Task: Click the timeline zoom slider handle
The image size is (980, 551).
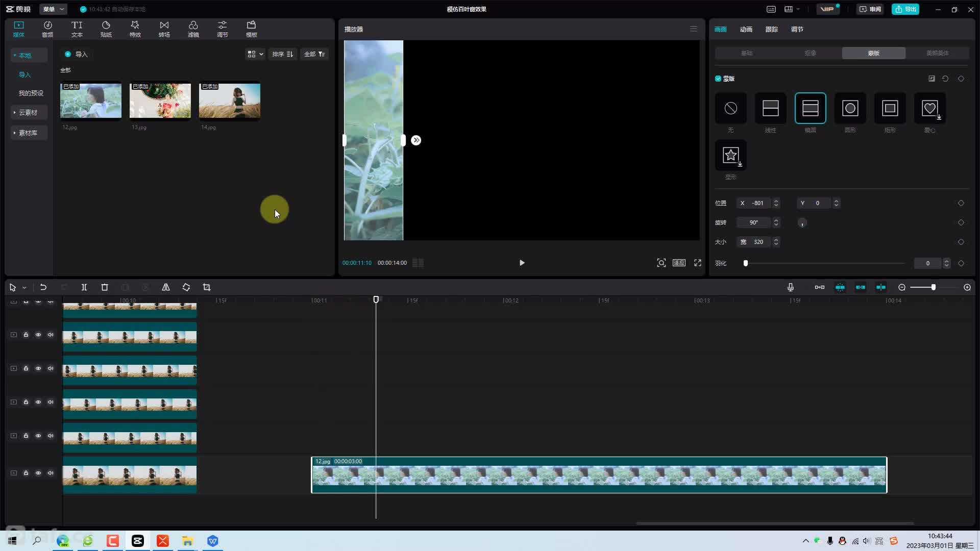Action: [934, 287]
